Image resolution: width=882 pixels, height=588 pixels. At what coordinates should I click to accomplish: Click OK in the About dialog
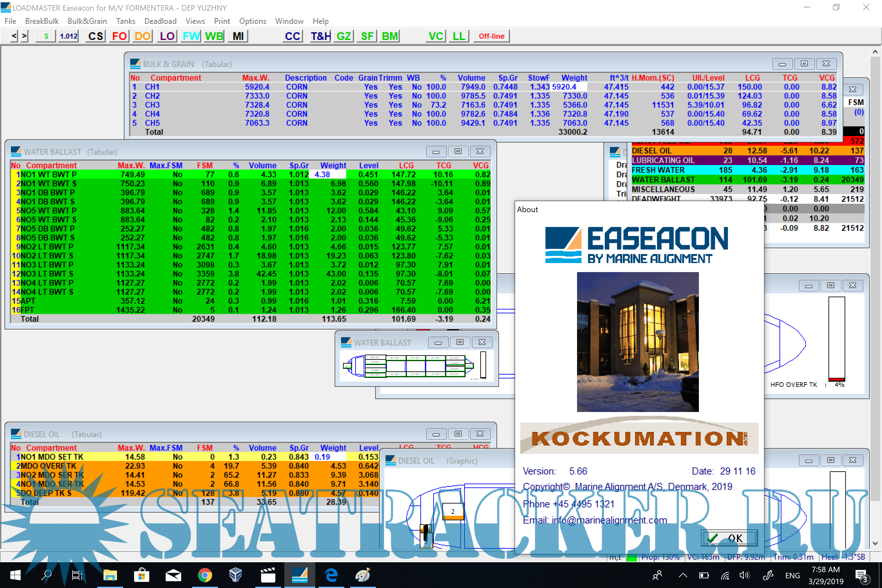point(729,538)
